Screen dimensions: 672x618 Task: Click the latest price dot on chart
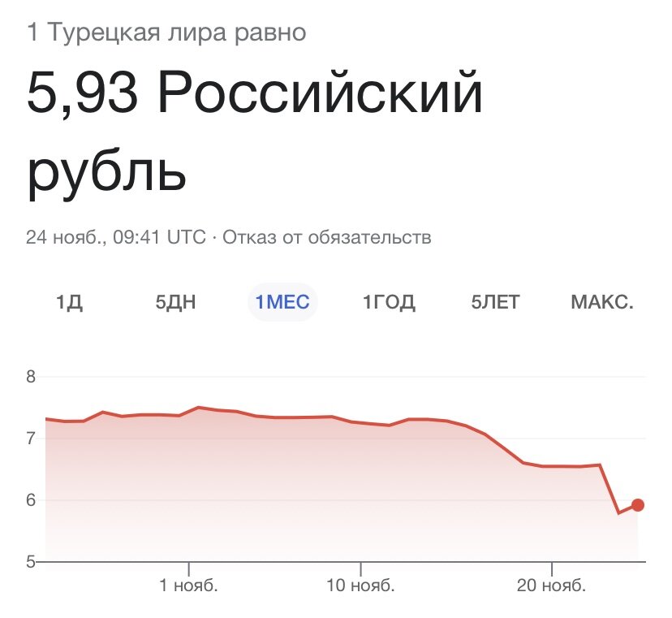click(x=638, y=503)
